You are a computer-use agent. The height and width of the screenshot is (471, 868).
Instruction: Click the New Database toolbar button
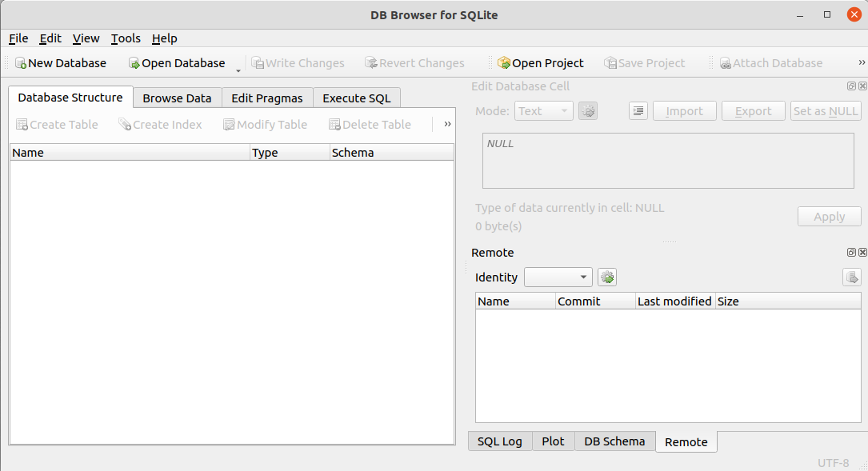point(60,63)
